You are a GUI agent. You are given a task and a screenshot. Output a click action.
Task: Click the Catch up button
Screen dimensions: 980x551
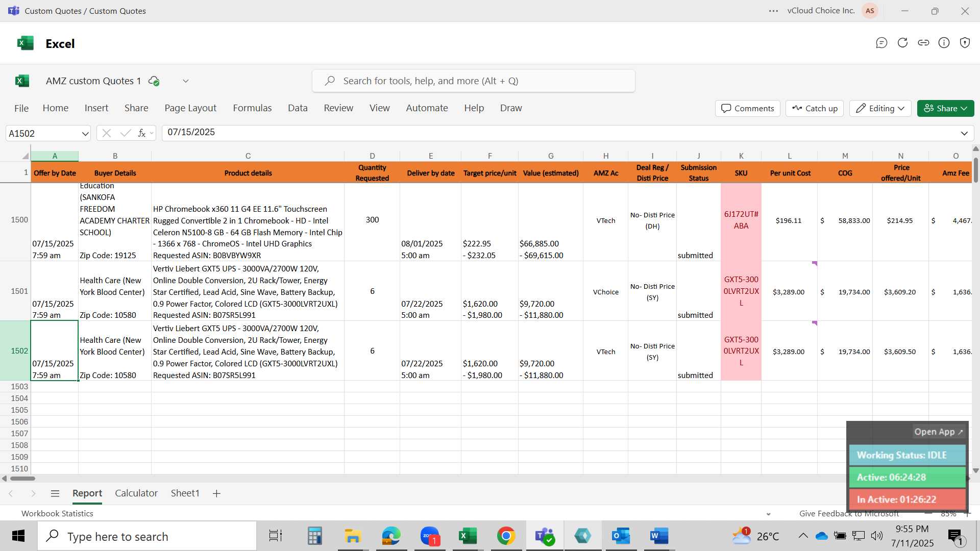tap(815, 108)
